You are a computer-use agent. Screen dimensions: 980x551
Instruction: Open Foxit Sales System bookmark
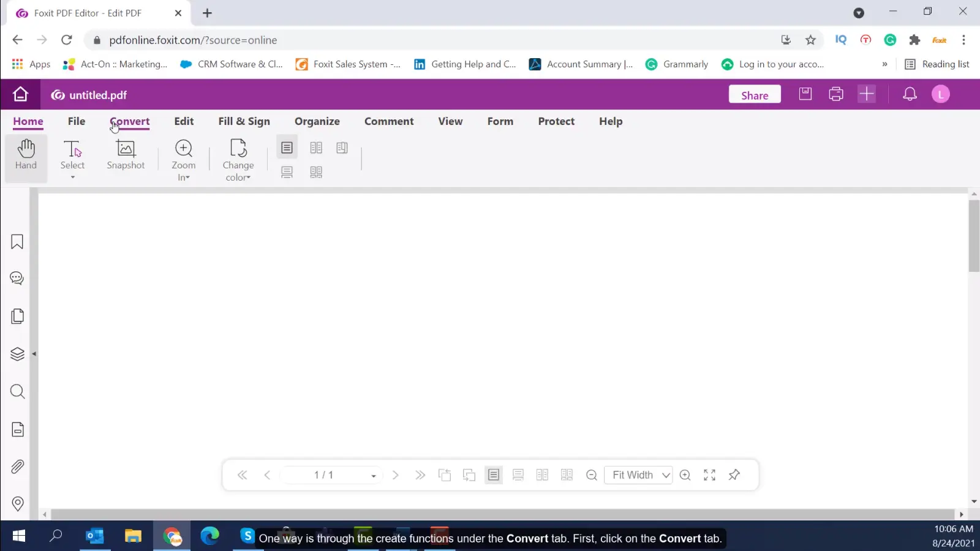[x=348, y=64]
